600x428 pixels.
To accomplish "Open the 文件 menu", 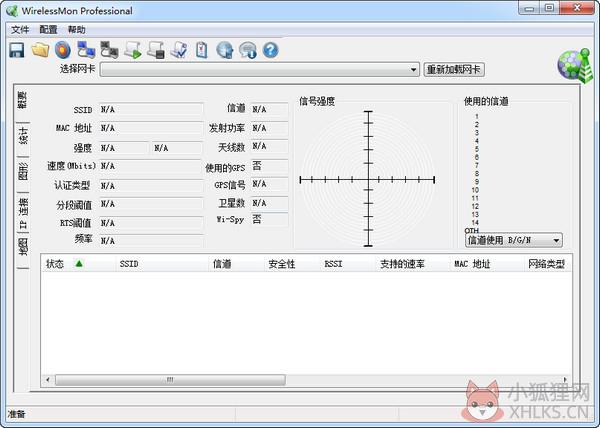I will [x=20, y=30].
